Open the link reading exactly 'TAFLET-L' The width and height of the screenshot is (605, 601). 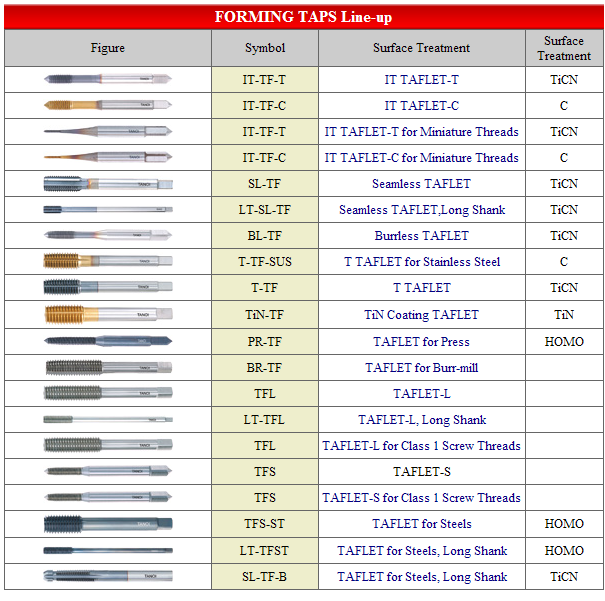421,393
